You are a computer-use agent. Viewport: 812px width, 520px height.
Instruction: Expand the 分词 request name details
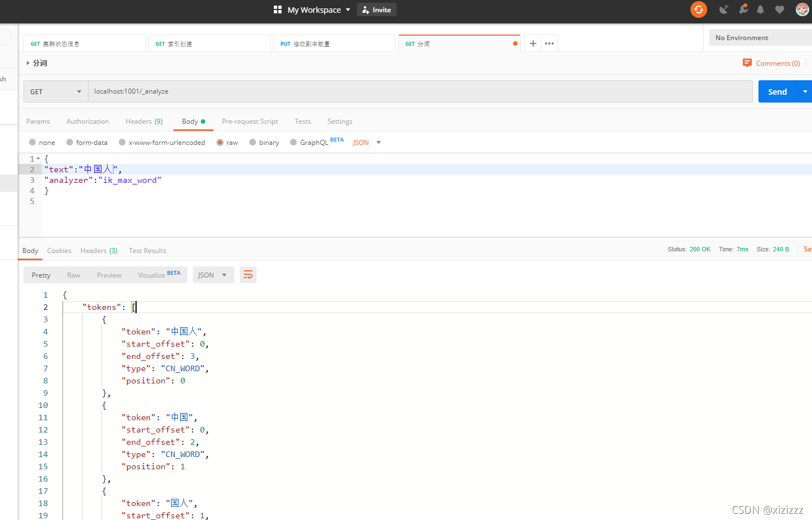28,63
